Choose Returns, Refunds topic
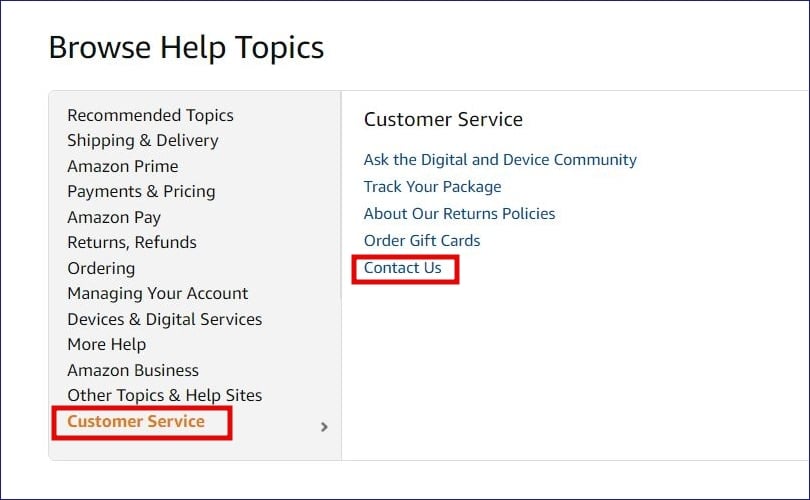 coord(132,242)
